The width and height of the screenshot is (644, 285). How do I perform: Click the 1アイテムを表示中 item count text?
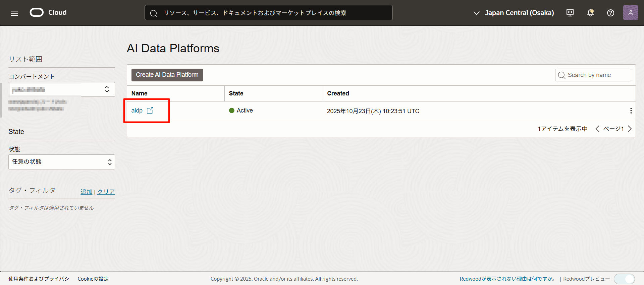[x=562, y=129]
